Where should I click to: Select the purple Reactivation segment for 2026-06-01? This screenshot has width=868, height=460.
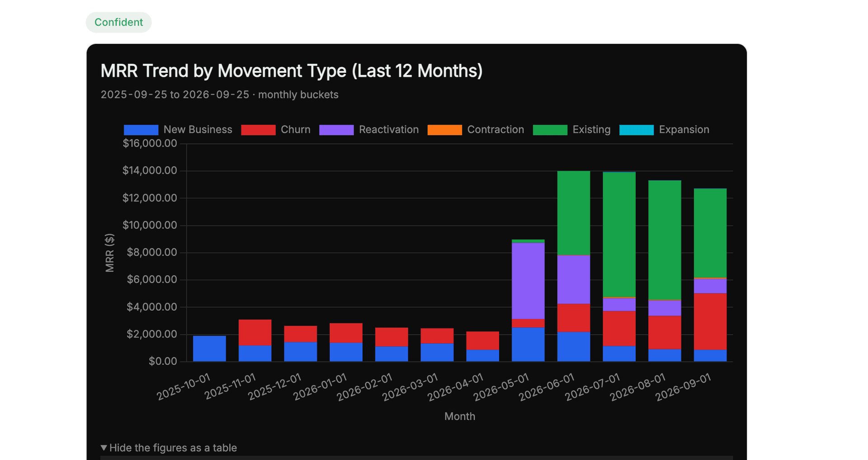pos(574,280)
